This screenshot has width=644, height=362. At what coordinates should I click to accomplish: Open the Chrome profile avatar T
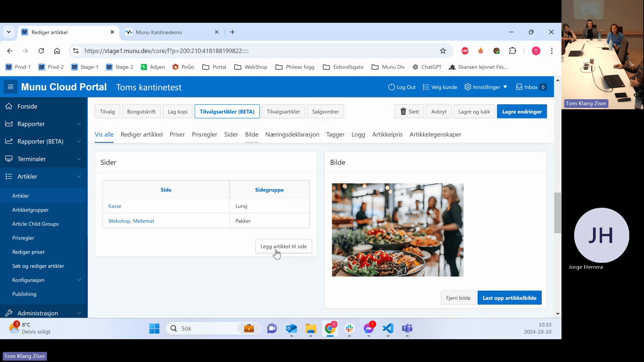(x=536, y=51)
